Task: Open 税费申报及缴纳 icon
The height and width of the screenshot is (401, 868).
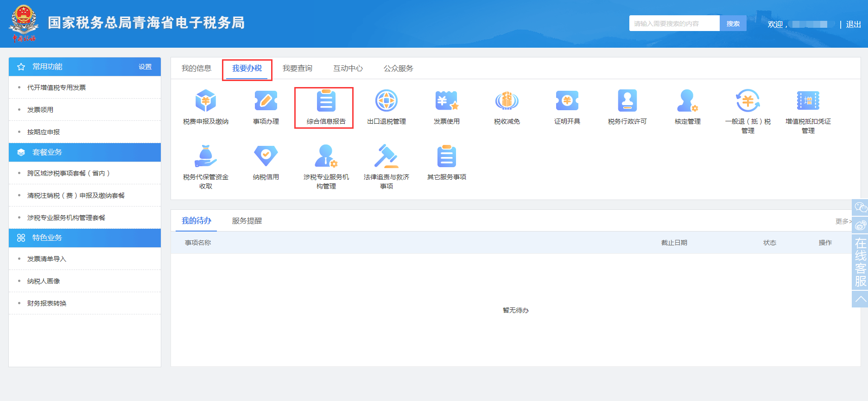Action: coord(206,100)
